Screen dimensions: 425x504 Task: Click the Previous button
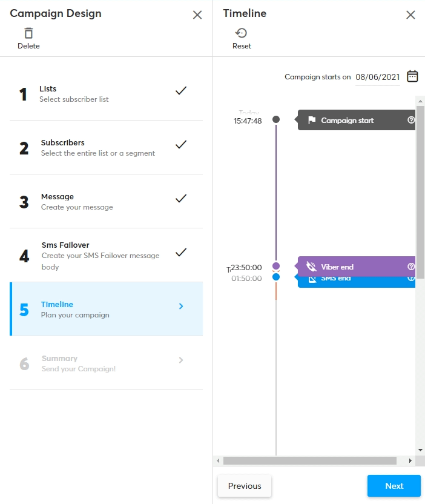[x=245, y=486]
